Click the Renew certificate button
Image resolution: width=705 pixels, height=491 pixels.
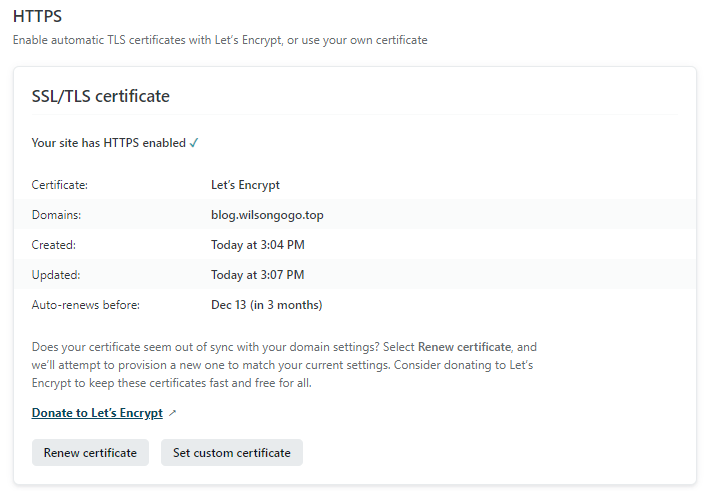[90, 453]
